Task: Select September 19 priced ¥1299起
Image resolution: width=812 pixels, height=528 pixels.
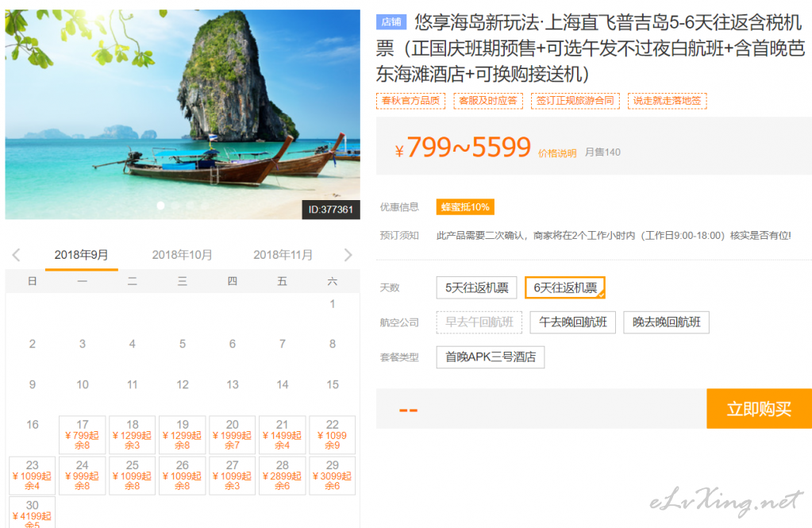Action: pos(183,435)
